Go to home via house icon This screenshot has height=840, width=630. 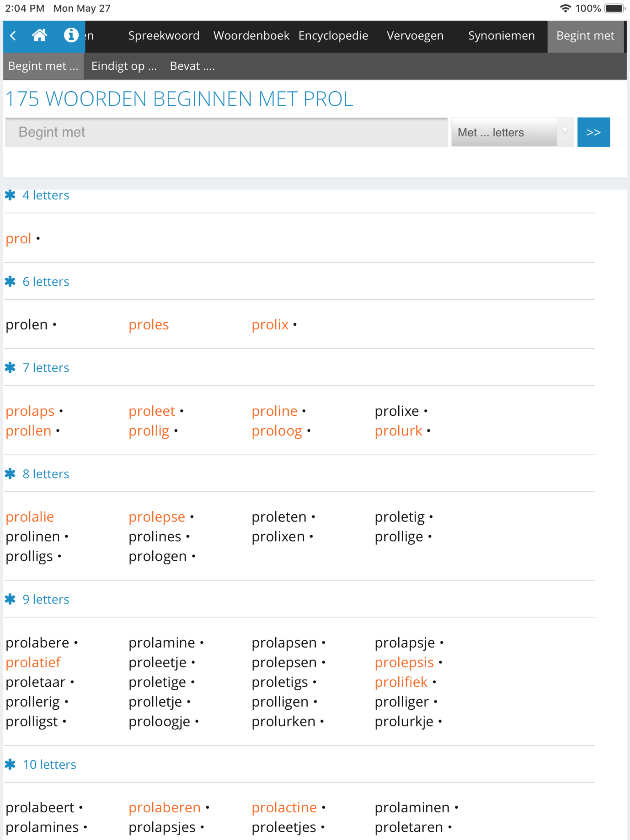coord(39,35)
